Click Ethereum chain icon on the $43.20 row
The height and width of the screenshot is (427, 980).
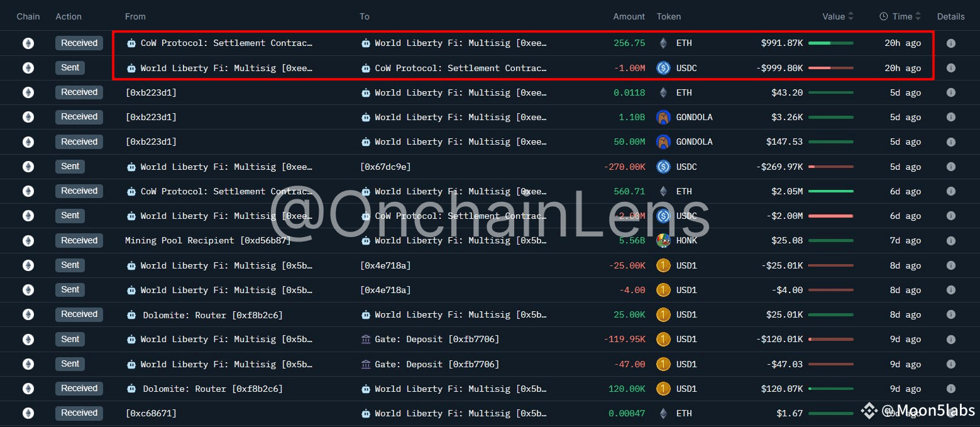tap(28, 92)
